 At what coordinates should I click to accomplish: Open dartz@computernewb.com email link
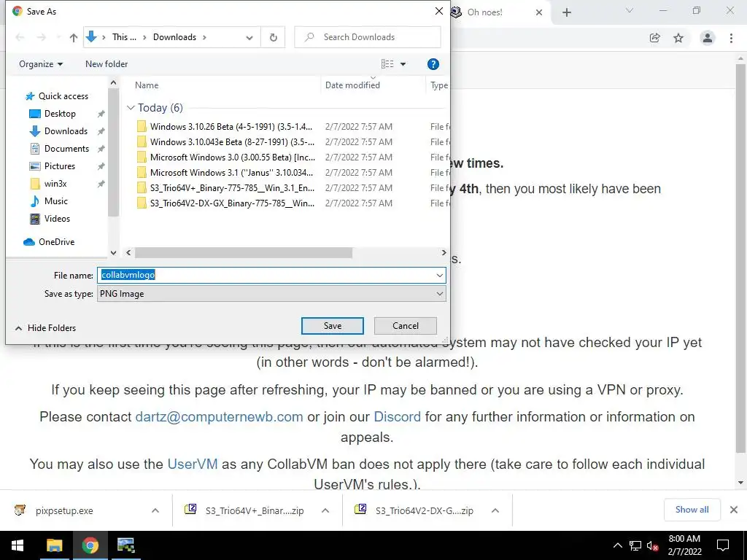tap(219, 416)
